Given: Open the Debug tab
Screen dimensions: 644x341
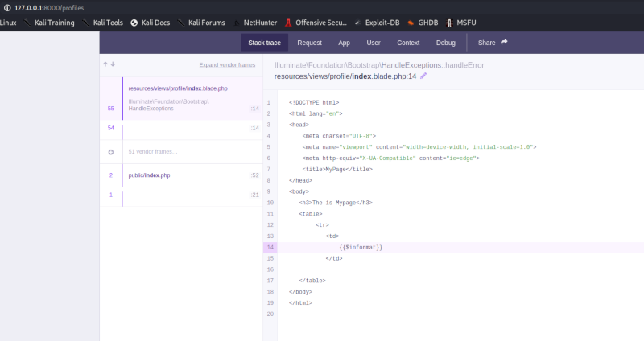Looking at the screenshot, I should click(445, 42).
